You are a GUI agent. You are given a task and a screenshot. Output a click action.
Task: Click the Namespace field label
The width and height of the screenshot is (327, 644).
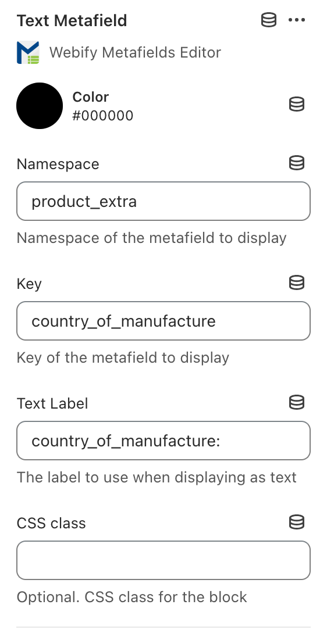[x=58, y=164]
